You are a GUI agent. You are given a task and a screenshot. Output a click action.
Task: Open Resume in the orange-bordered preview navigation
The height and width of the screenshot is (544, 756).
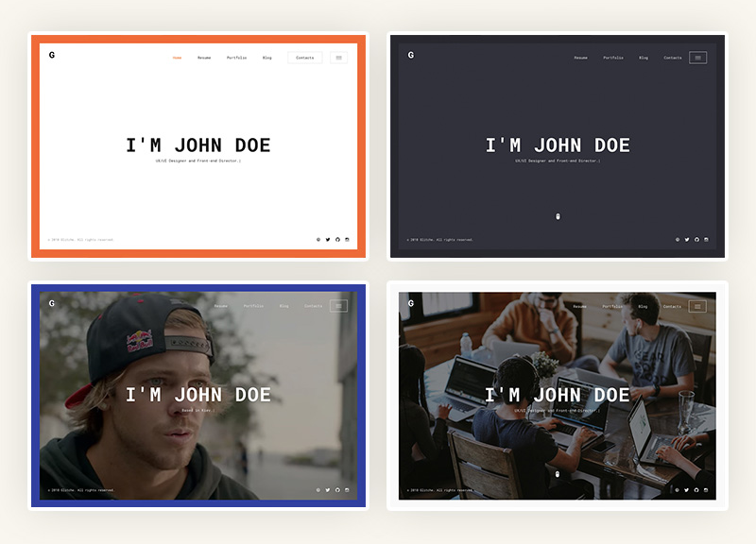[204, 58]
